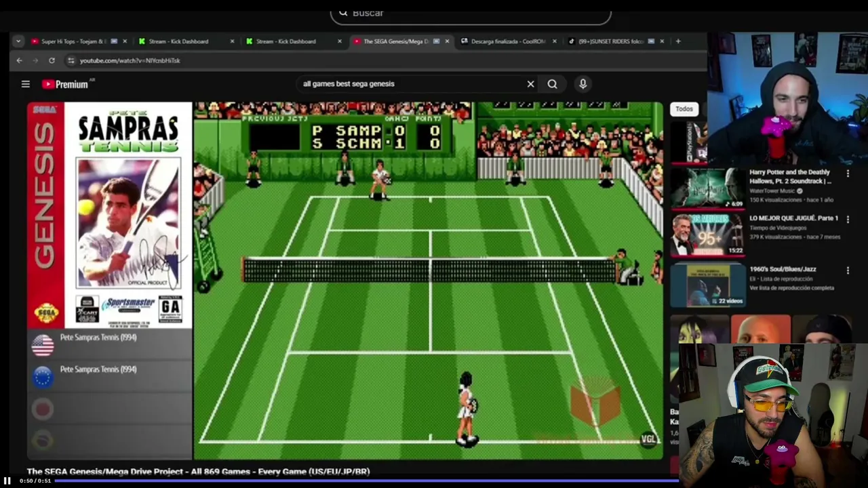
Task: Click the Brazil flag icon in the video
Action: [x=43, y=441]
